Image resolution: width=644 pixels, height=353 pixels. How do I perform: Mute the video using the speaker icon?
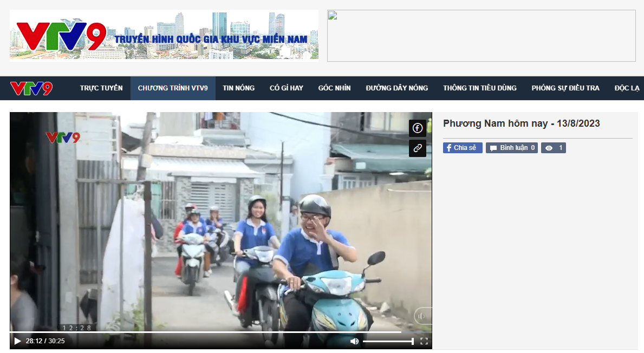(354, 341)
